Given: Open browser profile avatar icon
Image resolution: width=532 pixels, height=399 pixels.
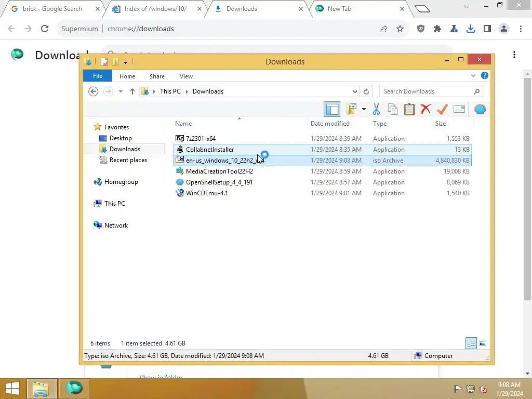Looking at the screenshot, I should (504, 29).
